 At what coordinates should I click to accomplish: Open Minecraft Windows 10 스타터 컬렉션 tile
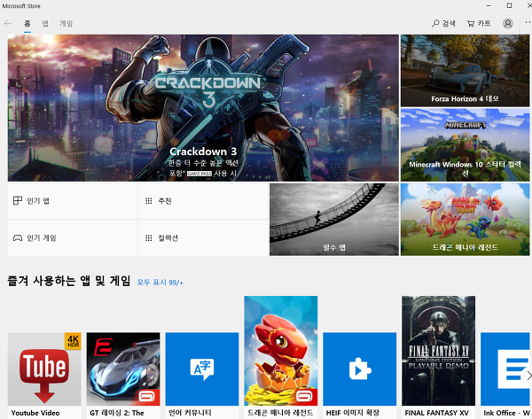(465, 145)
